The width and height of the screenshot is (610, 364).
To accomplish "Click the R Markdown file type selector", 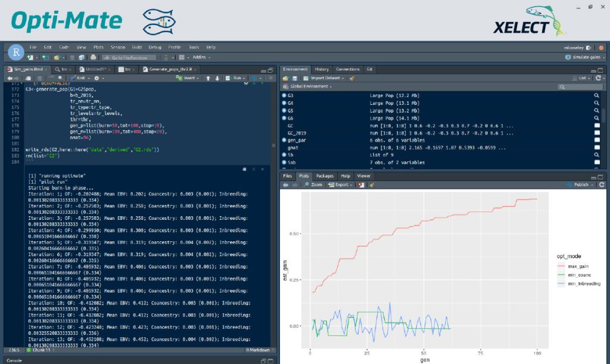I will [x=260, y=350].
